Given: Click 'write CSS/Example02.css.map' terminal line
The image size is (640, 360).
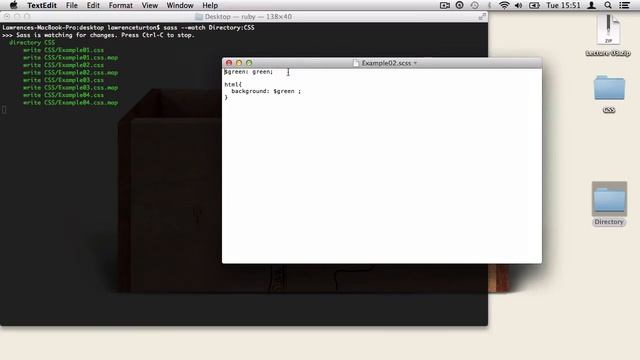Looking at the screenshot, I should [x=70, y=73].
